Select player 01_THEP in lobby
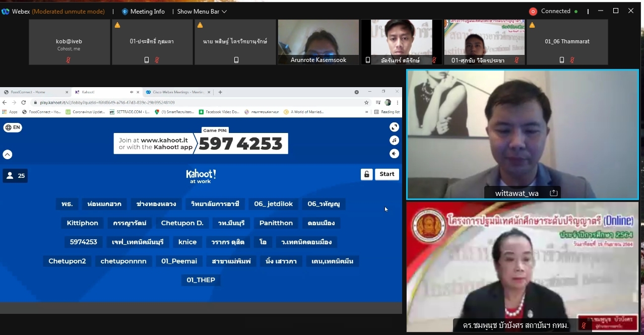The width and height of the screenshot is (644, 335). point(201,280)
